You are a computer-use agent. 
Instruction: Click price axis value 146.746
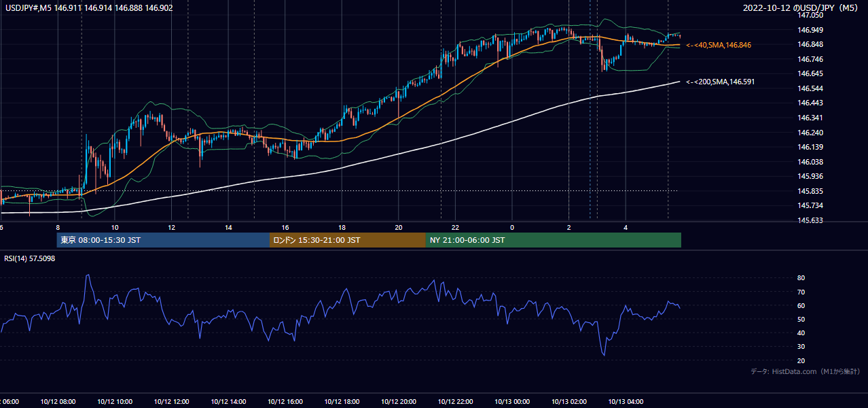coord(811,59)
